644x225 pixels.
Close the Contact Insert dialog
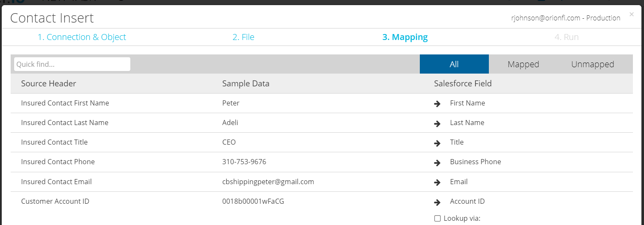click(631, 14)
